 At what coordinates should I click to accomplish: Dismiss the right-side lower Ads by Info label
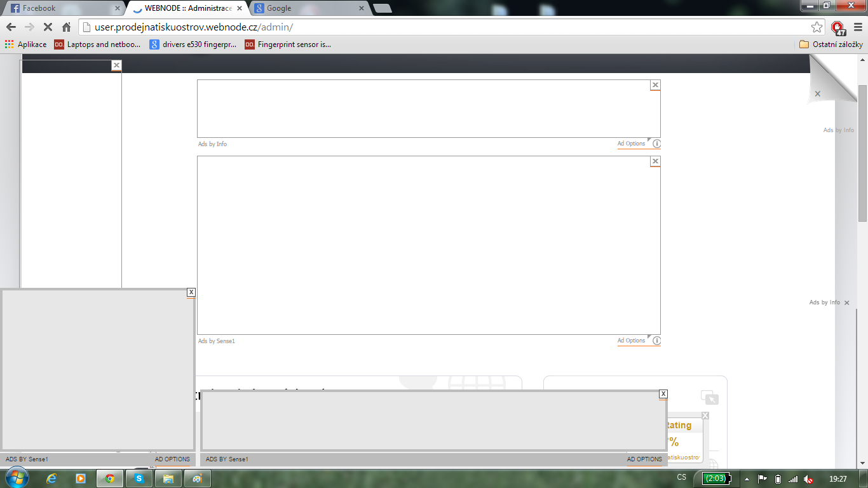coord(846,303)
